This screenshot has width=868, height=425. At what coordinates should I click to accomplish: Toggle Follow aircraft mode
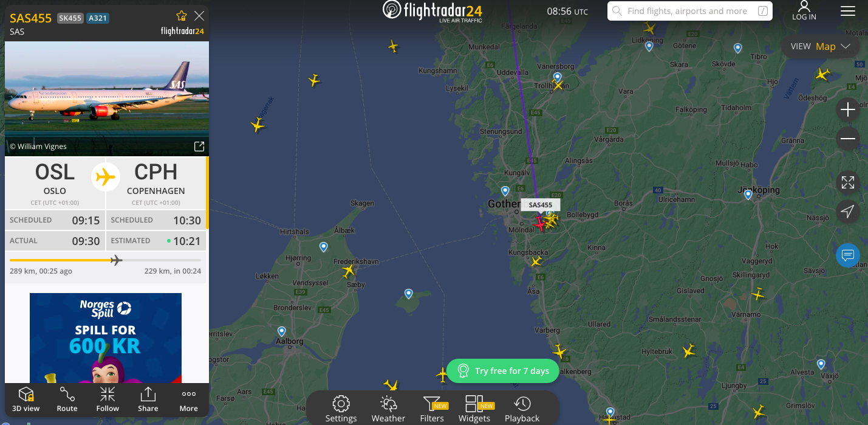[108, 399]
